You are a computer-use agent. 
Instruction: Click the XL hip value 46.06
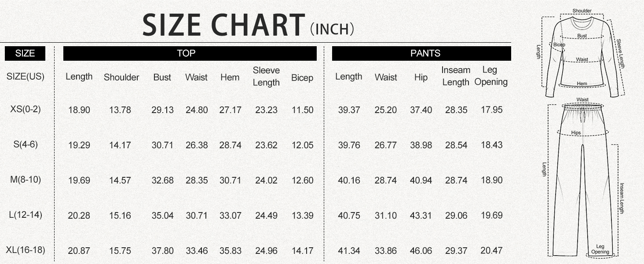[x=421, y=251]
